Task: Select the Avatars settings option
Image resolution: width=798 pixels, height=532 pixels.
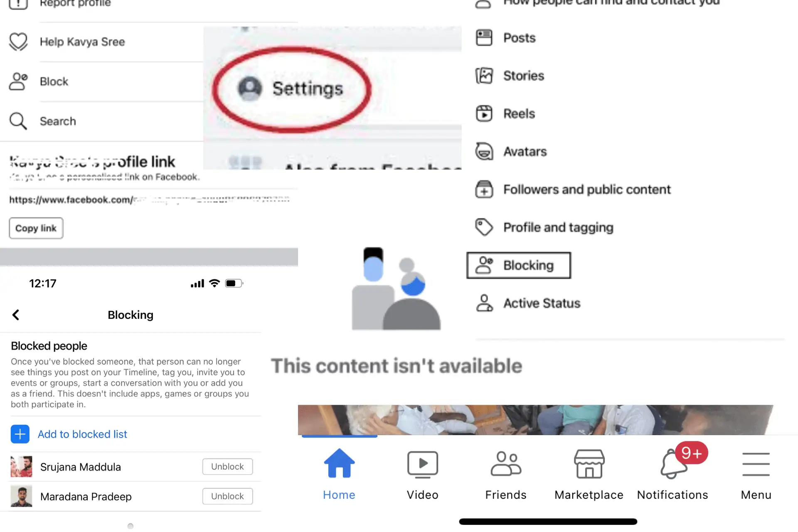Action: point(525,151)
